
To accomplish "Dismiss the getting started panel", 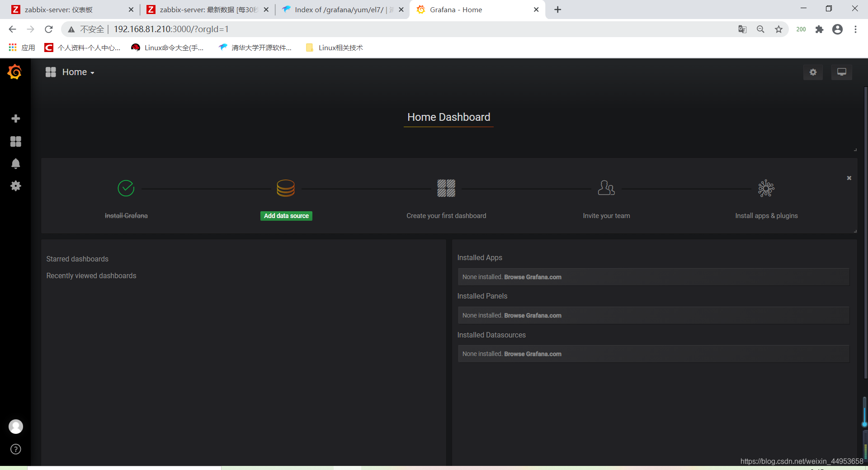I will (x=849, y=178).
